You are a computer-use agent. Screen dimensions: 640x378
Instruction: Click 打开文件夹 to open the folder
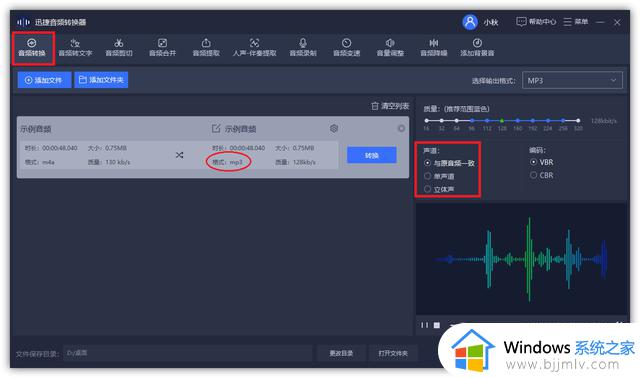point(393,353)
